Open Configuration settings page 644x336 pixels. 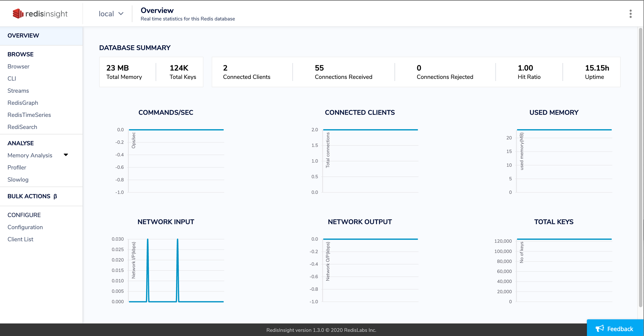coord(25,227)
